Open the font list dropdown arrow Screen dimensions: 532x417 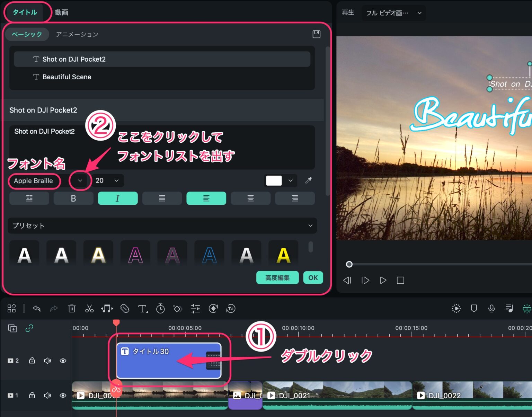pyautogui.click(x=80, y=180)
